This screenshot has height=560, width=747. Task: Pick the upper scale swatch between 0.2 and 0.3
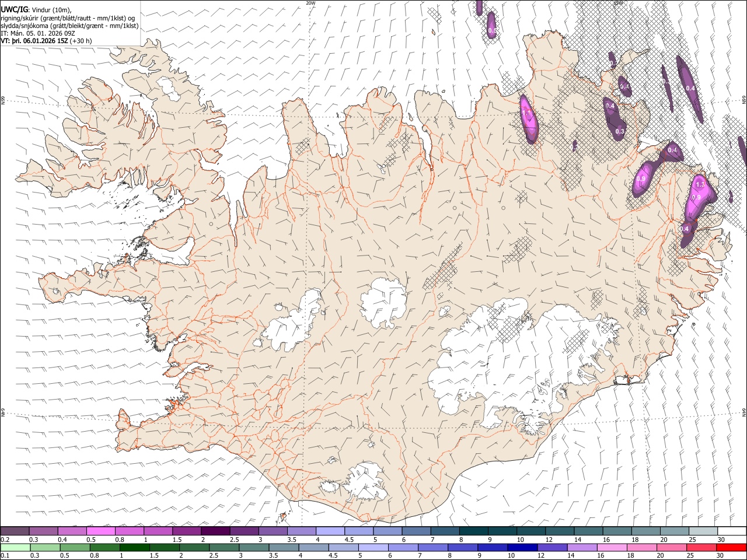pos(15,531)
